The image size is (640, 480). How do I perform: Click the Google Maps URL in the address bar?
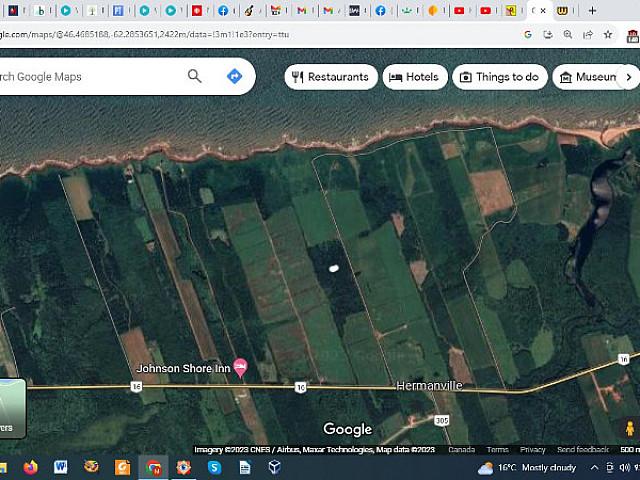[x=145, y=35]
